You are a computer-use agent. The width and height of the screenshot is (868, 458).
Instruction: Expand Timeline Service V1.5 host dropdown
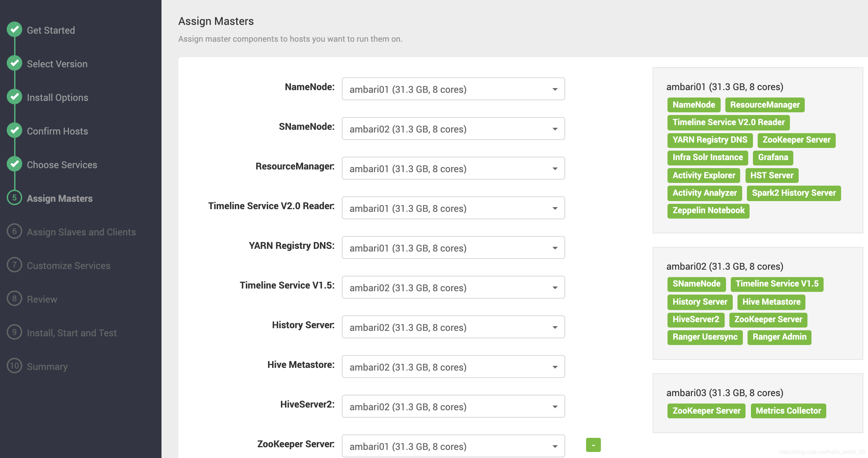click(x=453, y=288)
